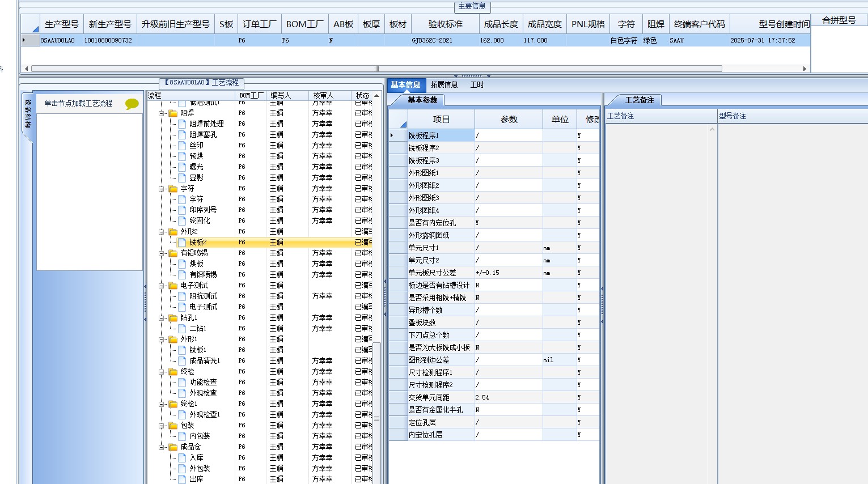
Task: Click the folder icon beside 终检1
Action: pyautogui.click(x=173, y=404)
